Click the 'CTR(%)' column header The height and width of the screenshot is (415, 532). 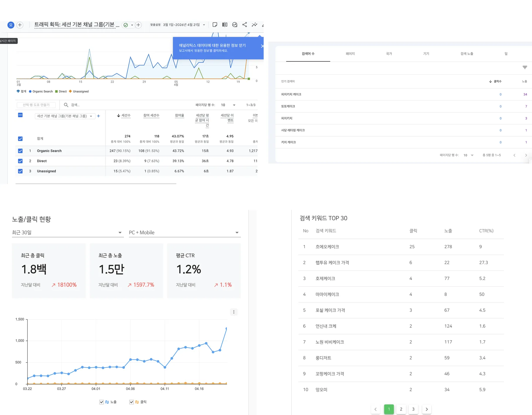(486, 231)
